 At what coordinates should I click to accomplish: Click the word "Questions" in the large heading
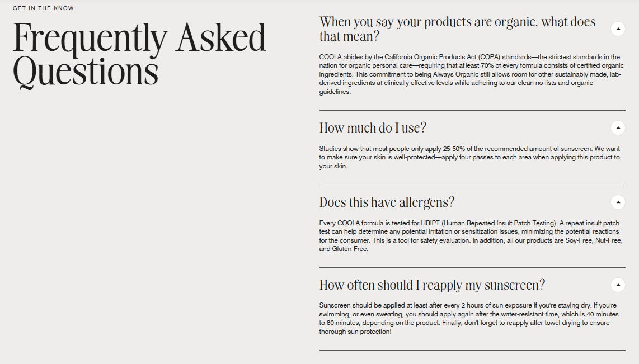[86, 73]
